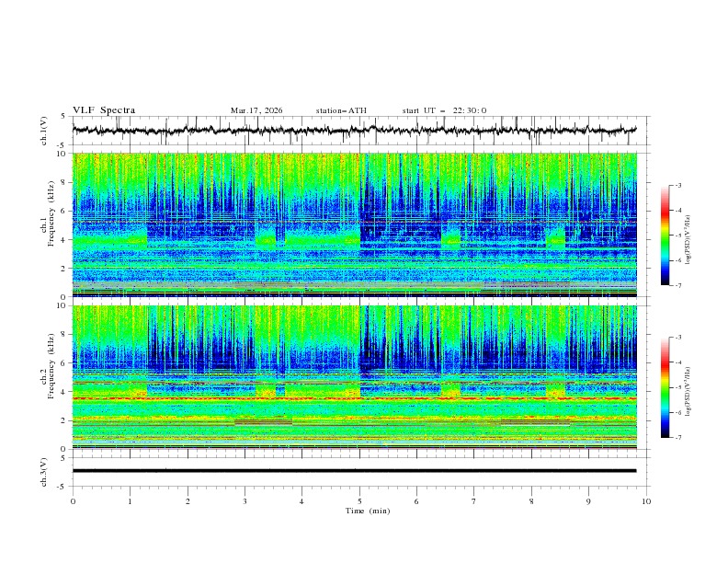Click time axis tick label "8"
728x563 pixels.
531,501
